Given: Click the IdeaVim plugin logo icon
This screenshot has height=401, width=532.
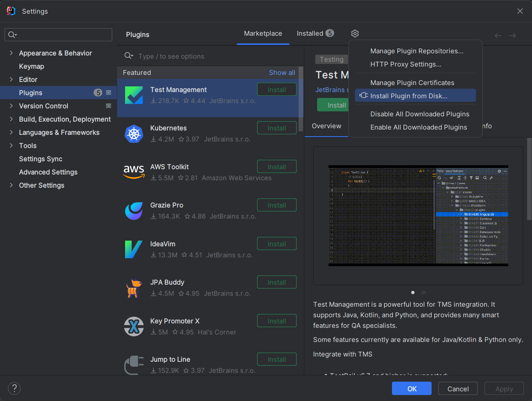Looking at the screenshot, I should [x=134, y=249].
